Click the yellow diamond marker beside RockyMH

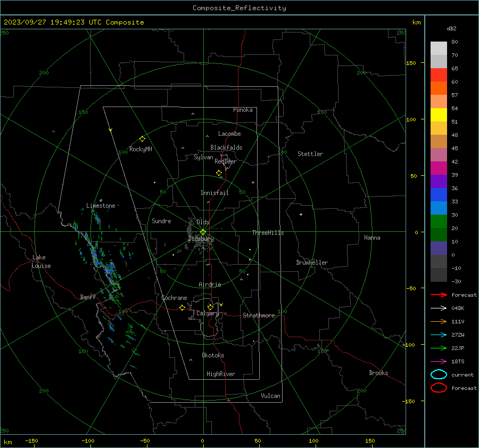click(x=142, y=139)
